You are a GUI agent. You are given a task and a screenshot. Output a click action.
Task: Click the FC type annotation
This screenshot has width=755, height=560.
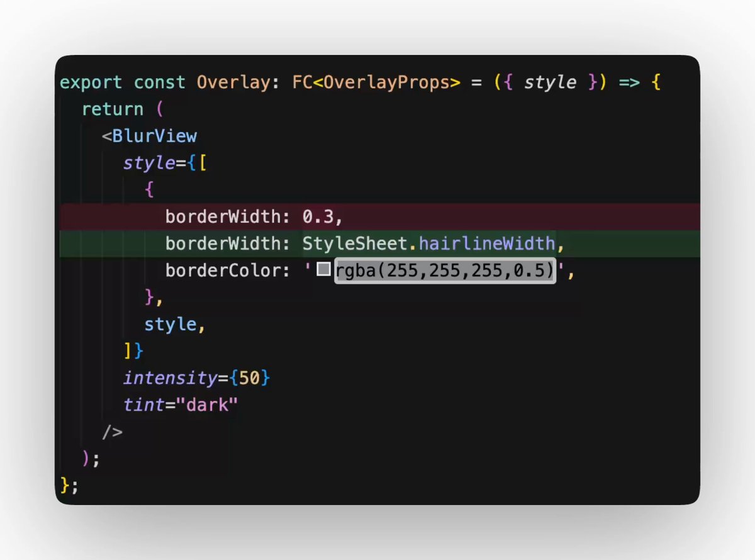click(303, 82)
